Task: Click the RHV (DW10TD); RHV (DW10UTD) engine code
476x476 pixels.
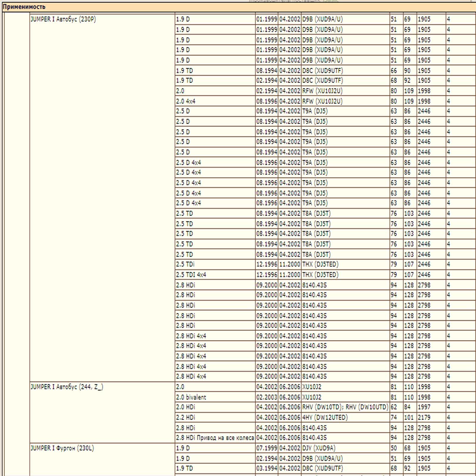Action: pos(345,407)
